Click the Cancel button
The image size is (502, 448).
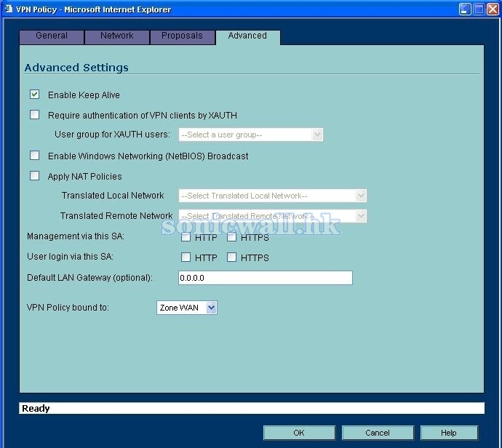coord(378,433)
